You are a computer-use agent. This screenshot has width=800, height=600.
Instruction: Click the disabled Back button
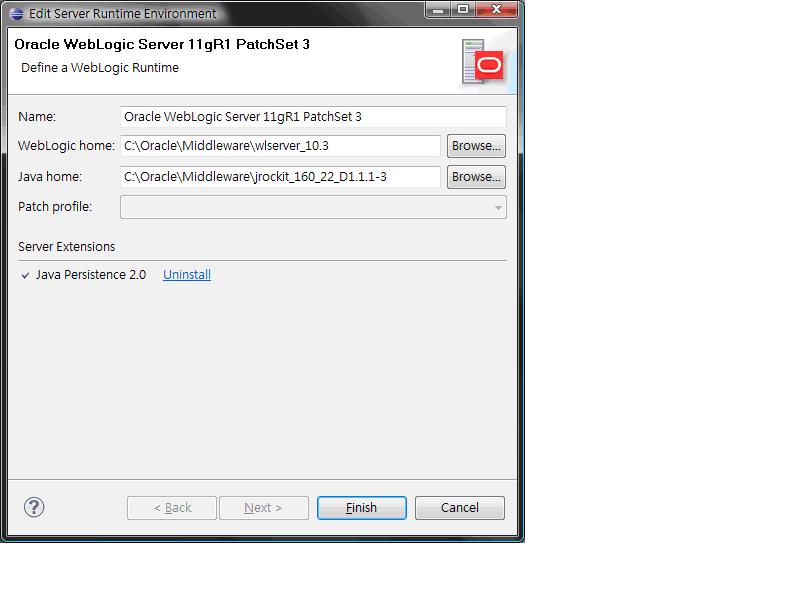pos(172,508)
